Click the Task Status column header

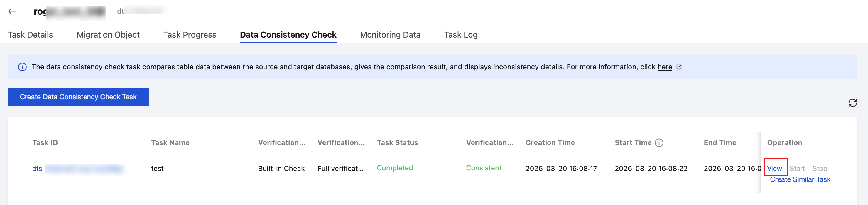[397, 143]
